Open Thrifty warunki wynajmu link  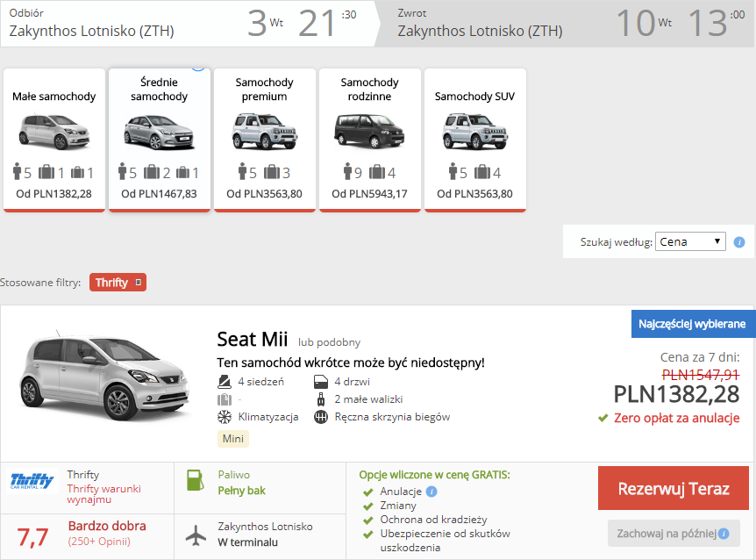(103, 494)
